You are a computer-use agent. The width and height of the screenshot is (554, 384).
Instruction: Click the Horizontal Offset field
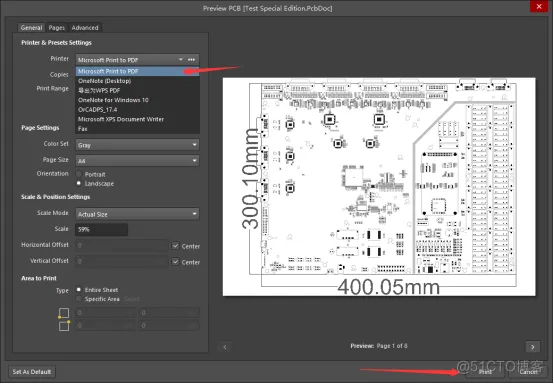(x=122, y=245)
